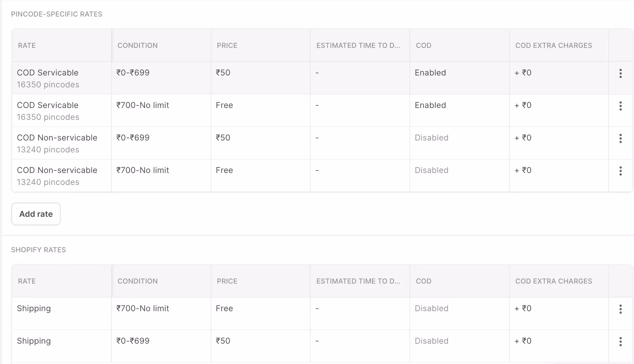The width and height of the screenshot is (634, 364).
Task: Click Enabled COD status for ₹700-No limit Servicable rate
Action: 430,105
